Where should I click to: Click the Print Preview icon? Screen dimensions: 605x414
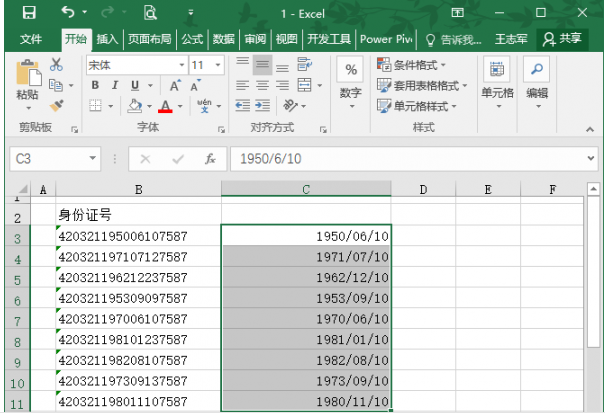[150, 13]
